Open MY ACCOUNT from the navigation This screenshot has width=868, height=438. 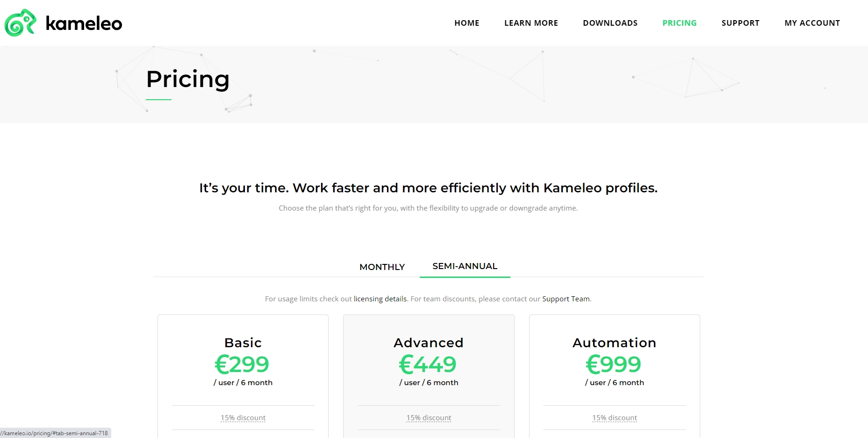[x=812, y=23]
